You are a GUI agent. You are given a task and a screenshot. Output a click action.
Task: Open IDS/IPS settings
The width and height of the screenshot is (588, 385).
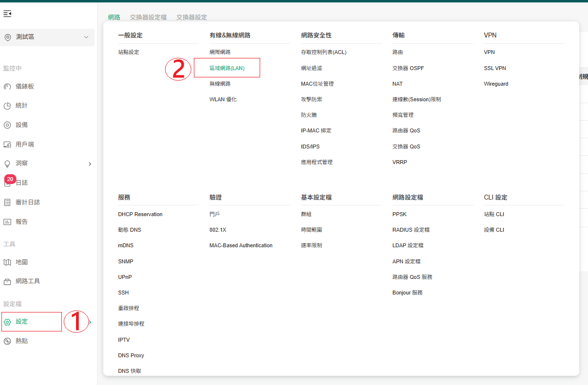(x=310, y=147)
